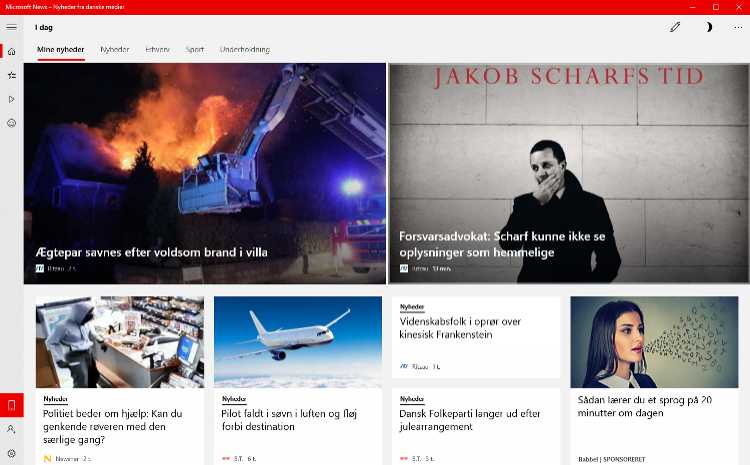Click Nyheder category label on Politiet card
Viewport: 750px width, 465px height.
pos(55,399)
